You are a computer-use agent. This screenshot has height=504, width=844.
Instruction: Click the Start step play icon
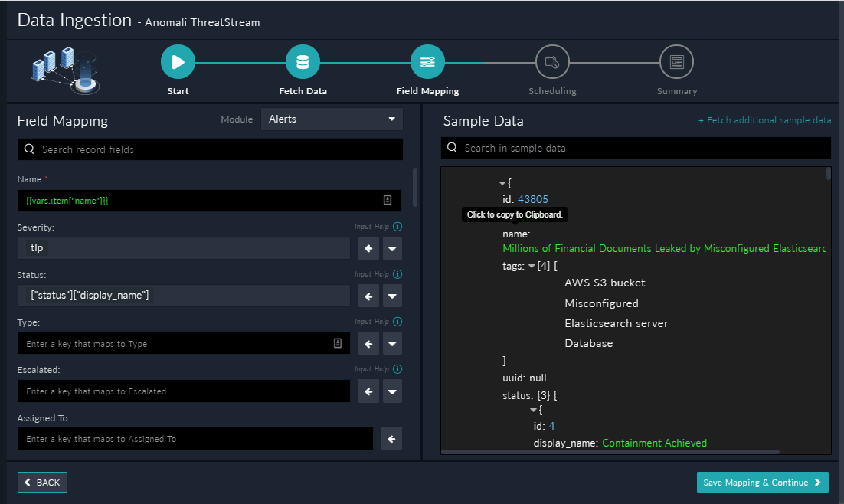pyautogui.click(x=178, y=62)
